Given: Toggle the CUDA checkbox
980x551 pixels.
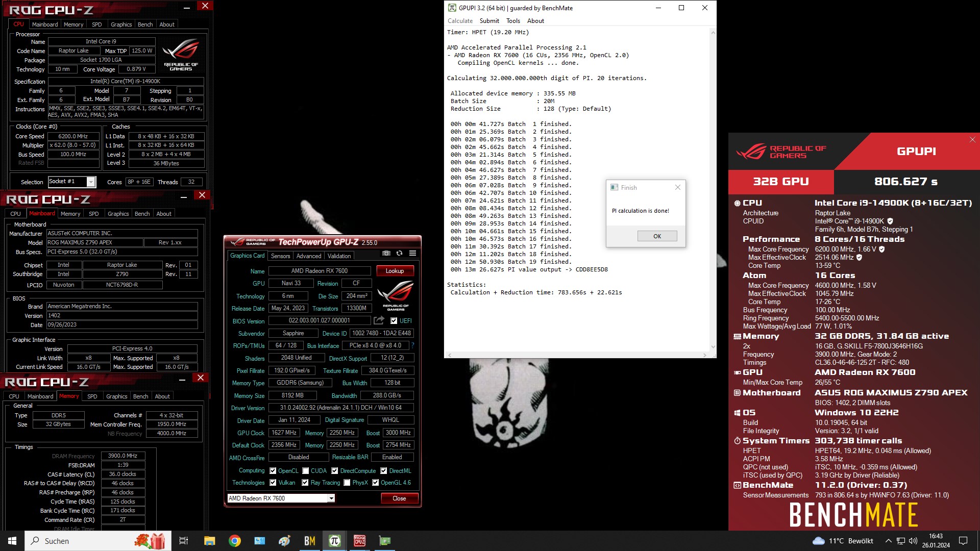Looking at the screenshot, I should [306, 471].
